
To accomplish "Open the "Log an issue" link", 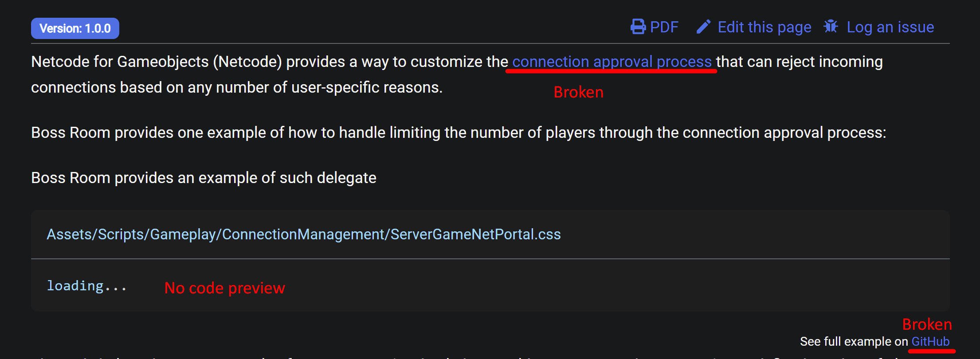I will coord(890,27).
